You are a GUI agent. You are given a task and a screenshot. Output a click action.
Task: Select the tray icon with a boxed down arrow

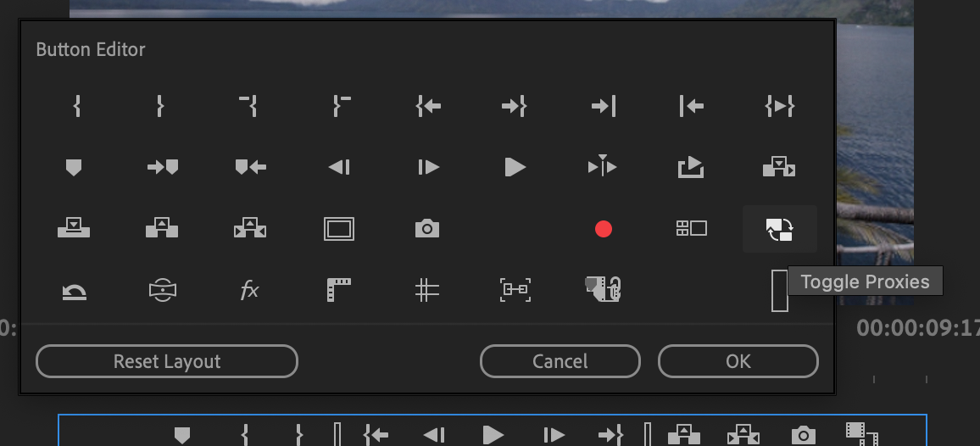coord(74,228)
